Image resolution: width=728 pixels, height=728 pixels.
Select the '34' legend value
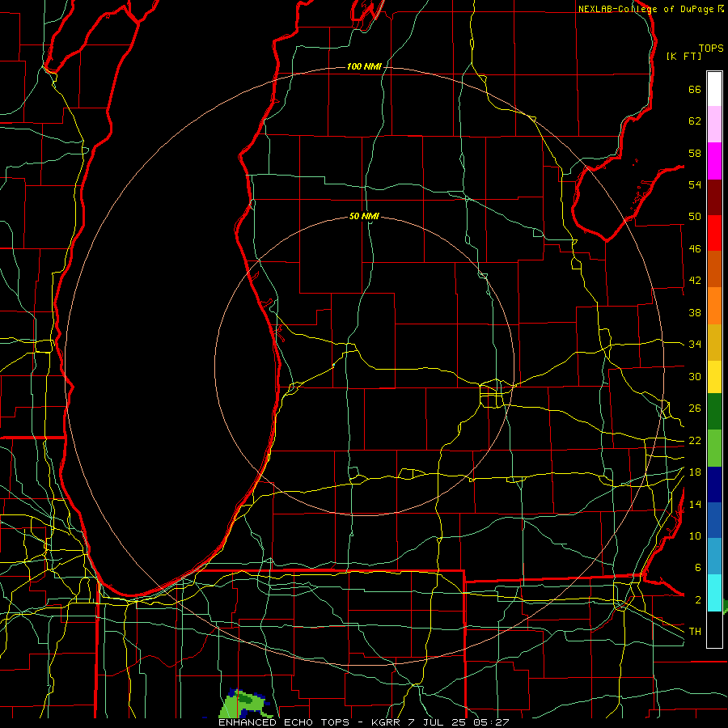(695, 344)
